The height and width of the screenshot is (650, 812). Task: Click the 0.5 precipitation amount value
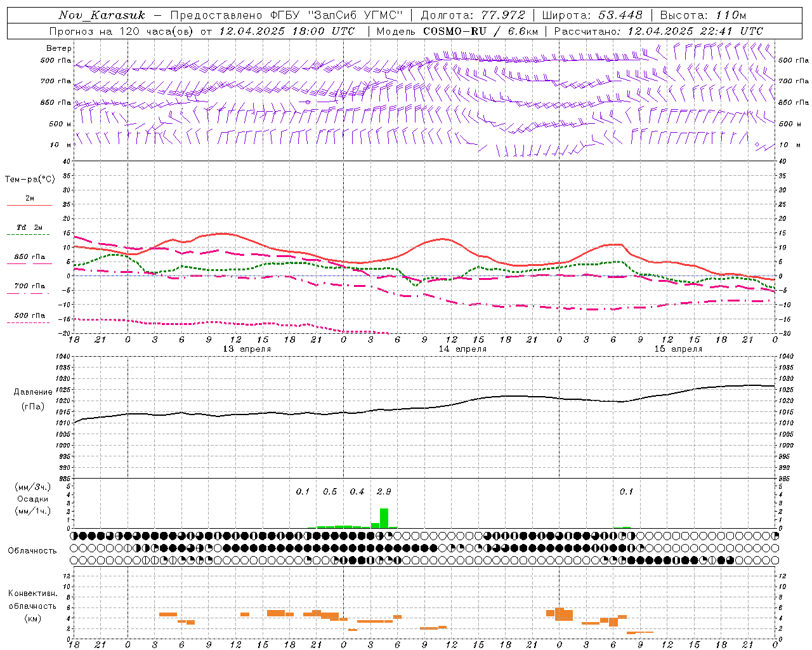330,492
